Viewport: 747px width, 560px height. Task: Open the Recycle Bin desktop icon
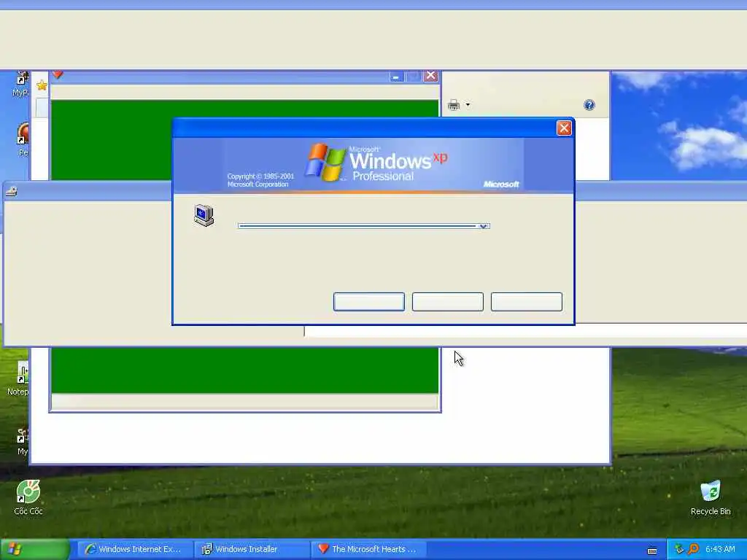711,497
